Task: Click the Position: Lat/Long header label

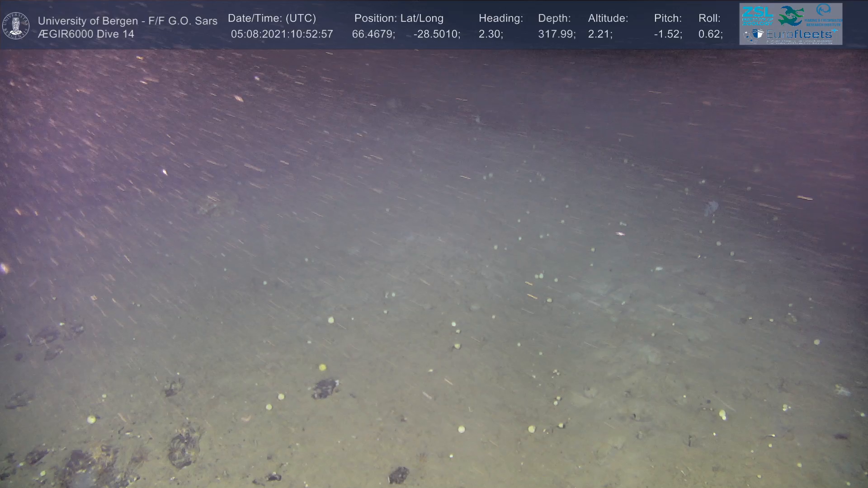Action: pos(399,18)
